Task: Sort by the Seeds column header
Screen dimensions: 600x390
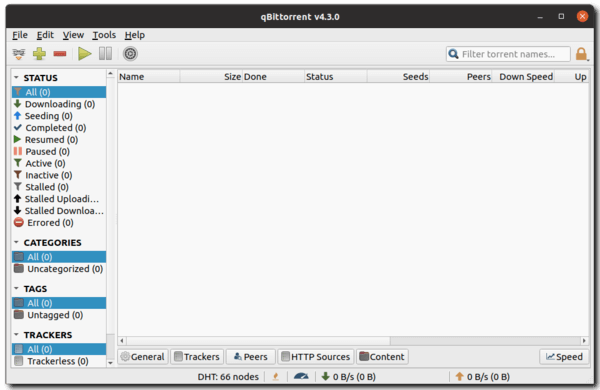Action: point(398,77)
